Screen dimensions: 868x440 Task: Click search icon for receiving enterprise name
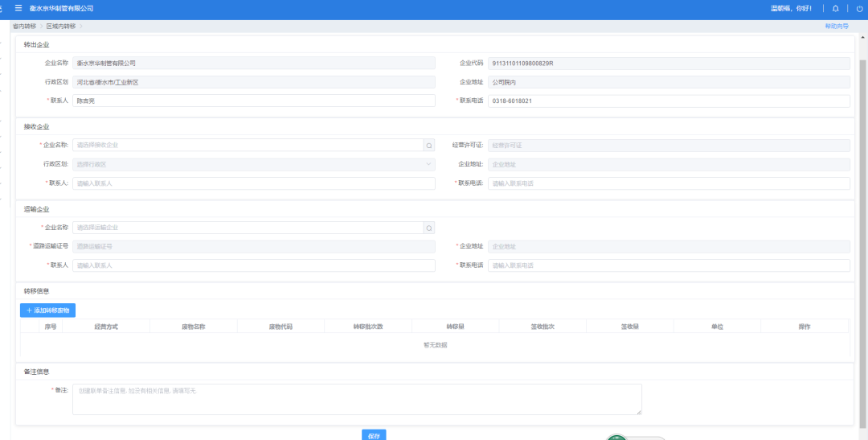(x=429, y=146)
